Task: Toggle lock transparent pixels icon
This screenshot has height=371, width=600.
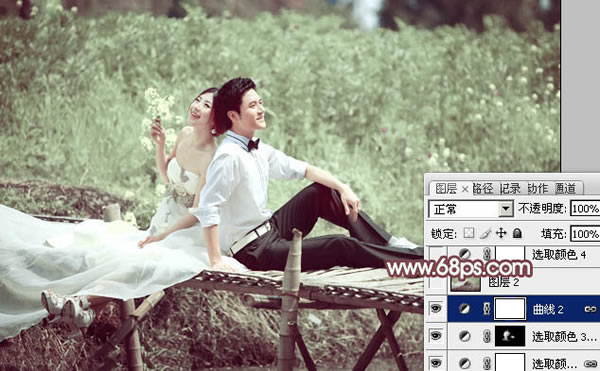Action: click(469, 233)
